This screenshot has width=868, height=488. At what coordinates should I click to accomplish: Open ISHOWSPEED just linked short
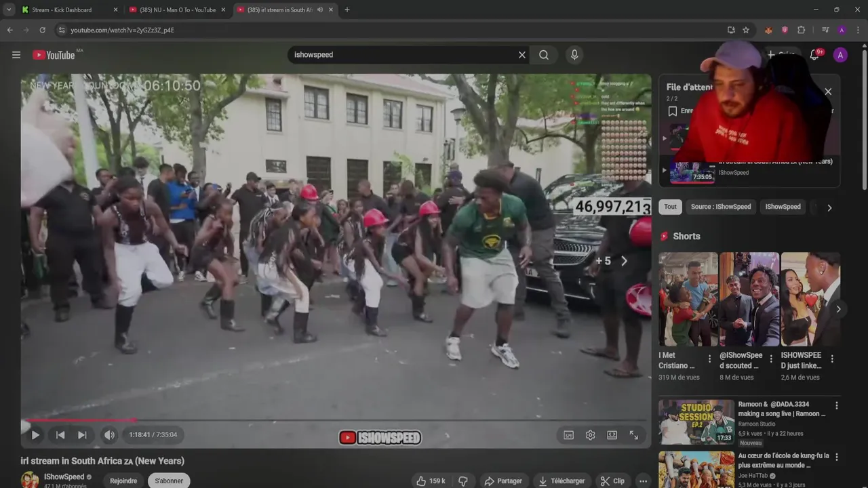[810, 300]
